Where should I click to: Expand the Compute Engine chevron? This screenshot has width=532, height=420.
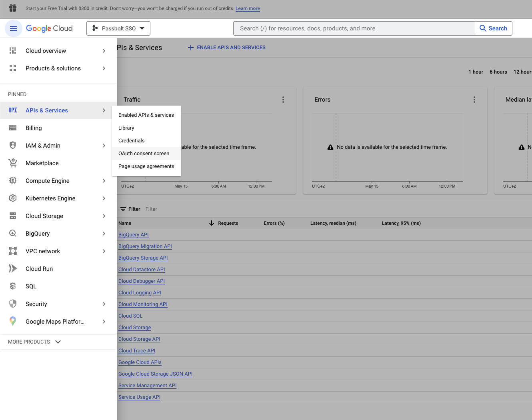104,181
